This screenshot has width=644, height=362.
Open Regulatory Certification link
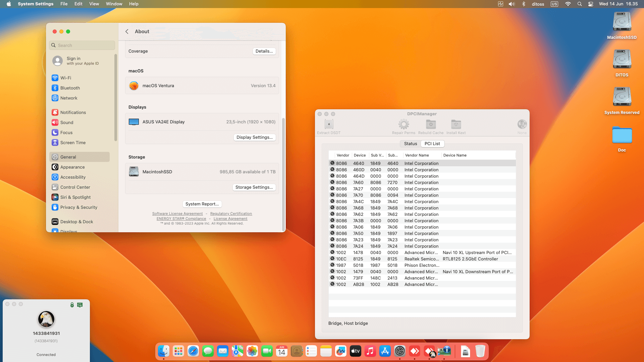tap(231, 214)
